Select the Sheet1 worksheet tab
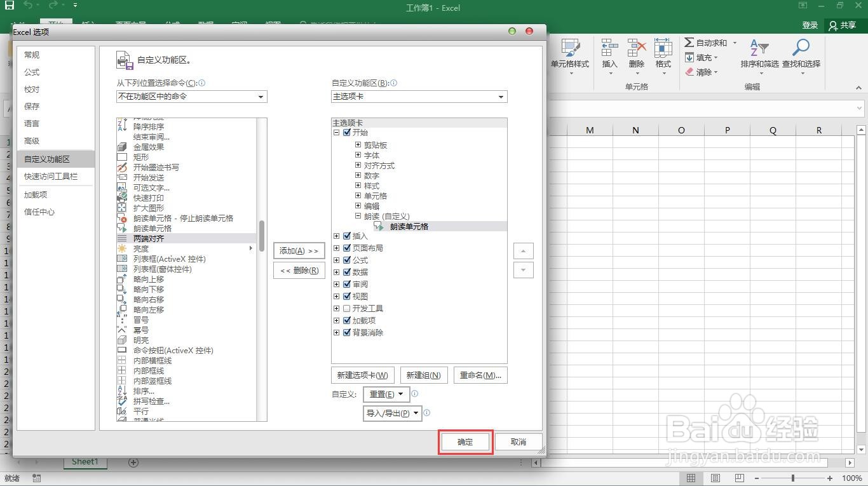 [x=85, y=462]
